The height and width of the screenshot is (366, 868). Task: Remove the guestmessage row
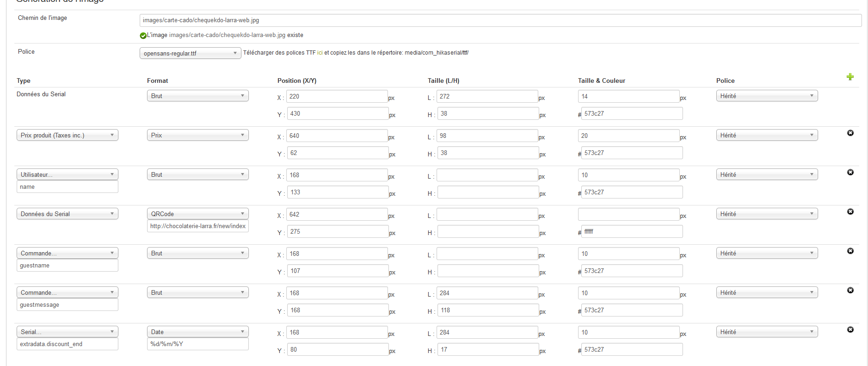(x=850, y=291)
